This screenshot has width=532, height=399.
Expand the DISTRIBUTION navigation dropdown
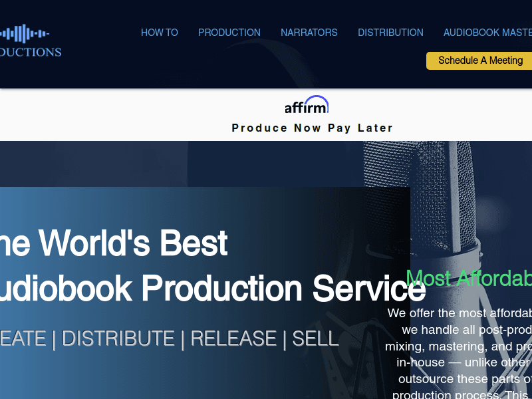click(390, 33)
